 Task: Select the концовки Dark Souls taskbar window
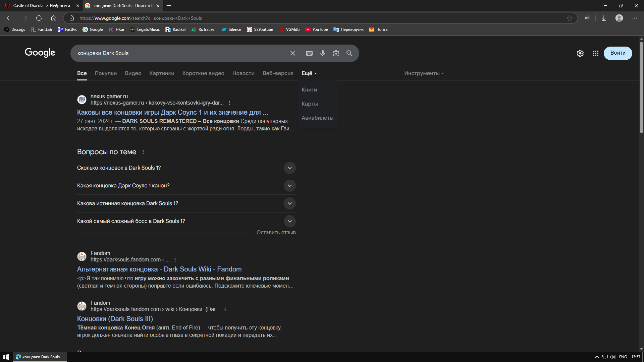pos(40,357)
